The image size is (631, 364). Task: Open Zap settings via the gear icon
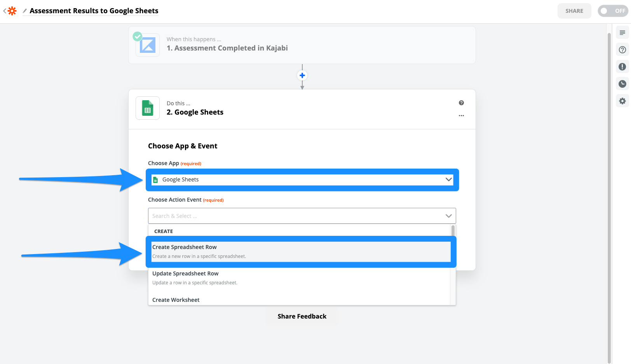point(622,101)
